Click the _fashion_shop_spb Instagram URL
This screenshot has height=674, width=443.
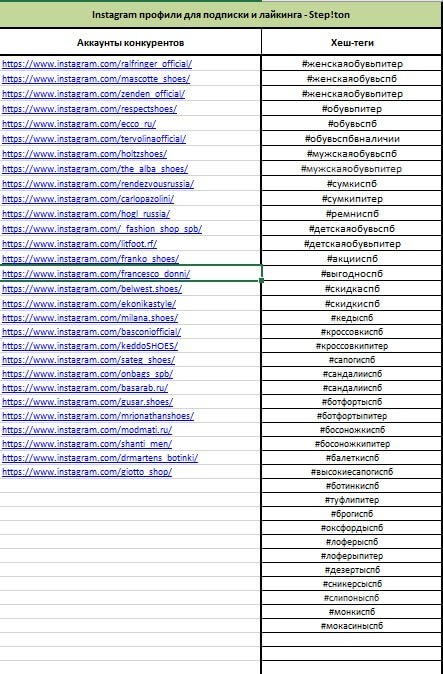click(102, 229)
